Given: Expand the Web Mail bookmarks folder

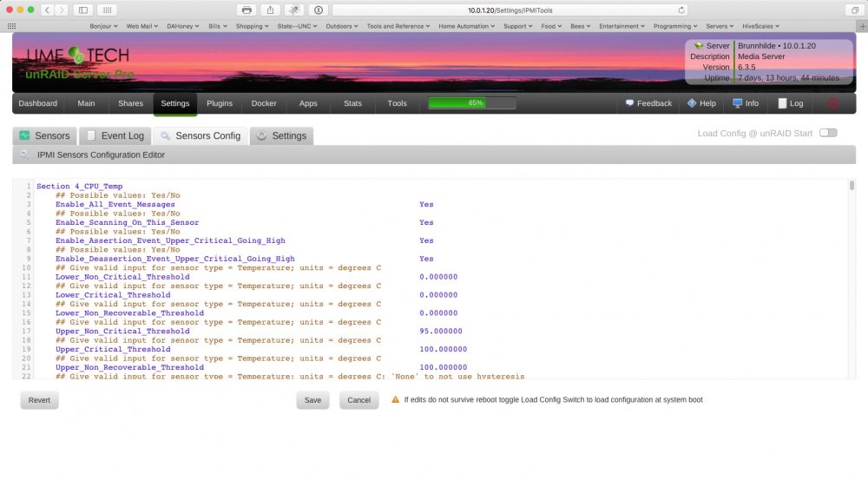Looking at the screenshot, I should (x=141, y=26).
